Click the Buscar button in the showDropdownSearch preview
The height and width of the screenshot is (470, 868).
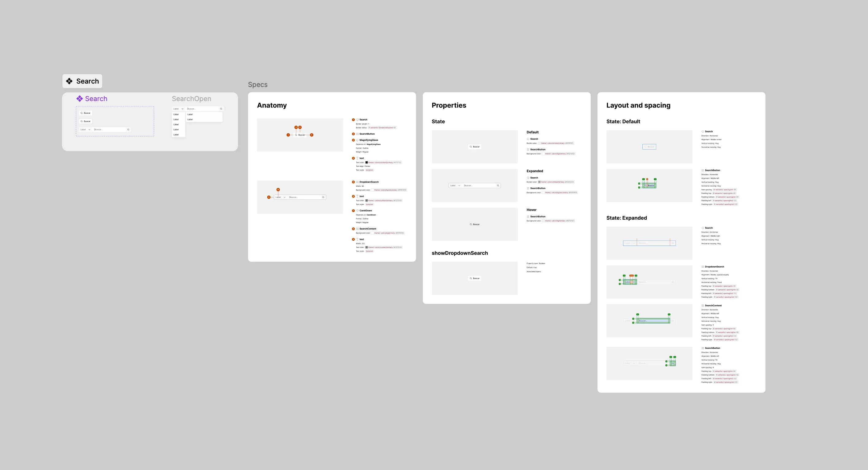(475, 278)
